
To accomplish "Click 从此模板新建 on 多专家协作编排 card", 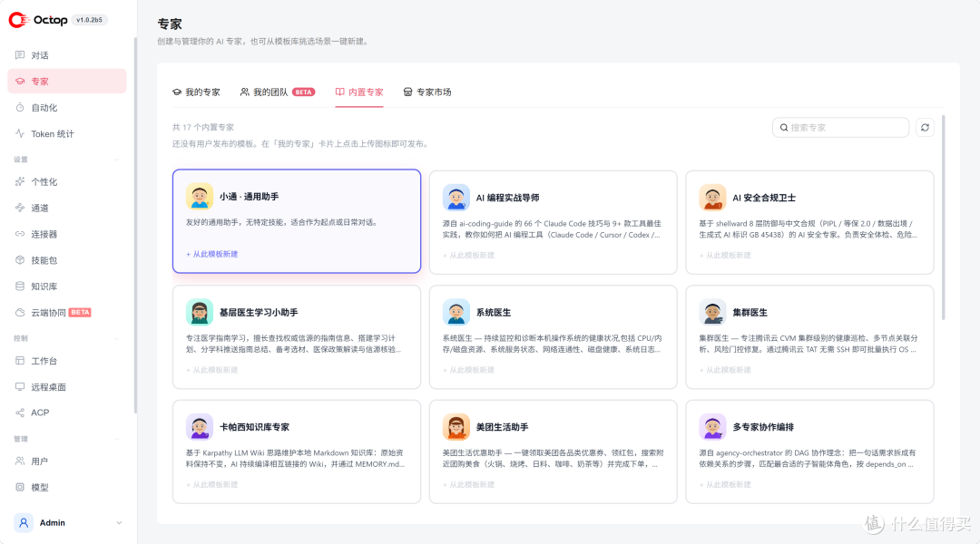I will coord(725,485).
